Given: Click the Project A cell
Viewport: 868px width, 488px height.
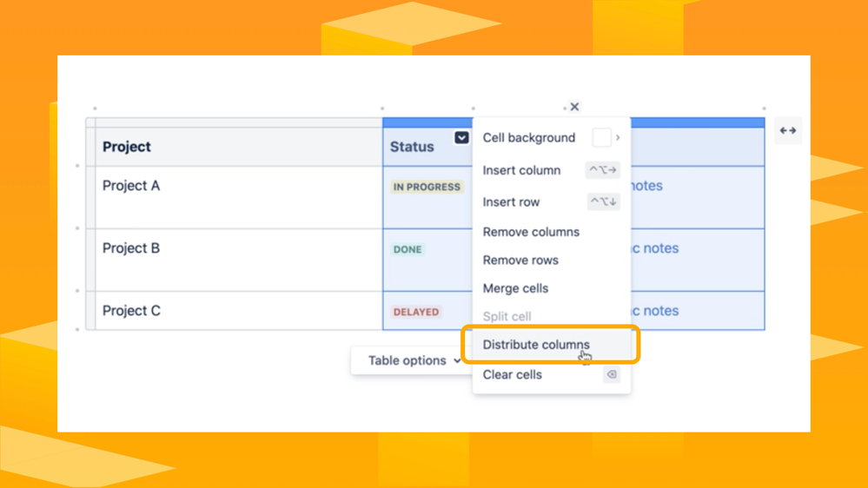Looking at the screenshot, I should coord(239,197).
